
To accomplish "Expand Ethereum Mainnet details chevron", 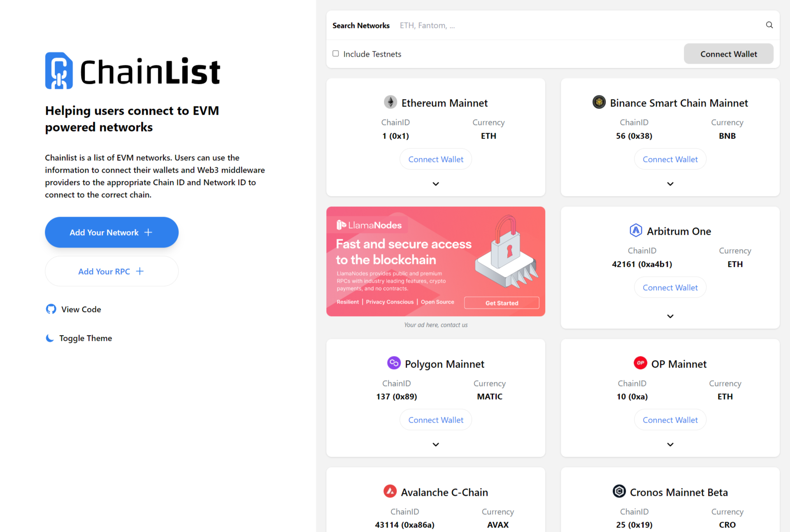I will tap(436, 184).
